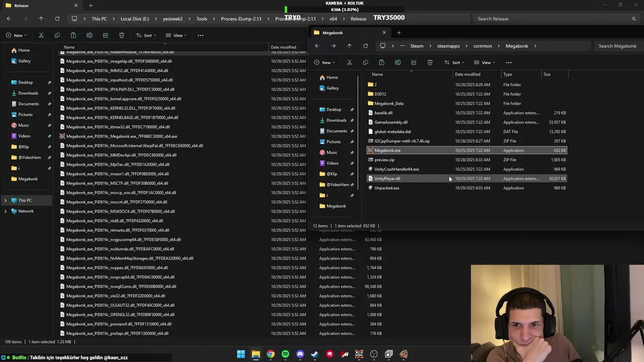Go to Tools folder in Release breadcrumb
This screenshot has width=644, height=362.
(202, 19)
